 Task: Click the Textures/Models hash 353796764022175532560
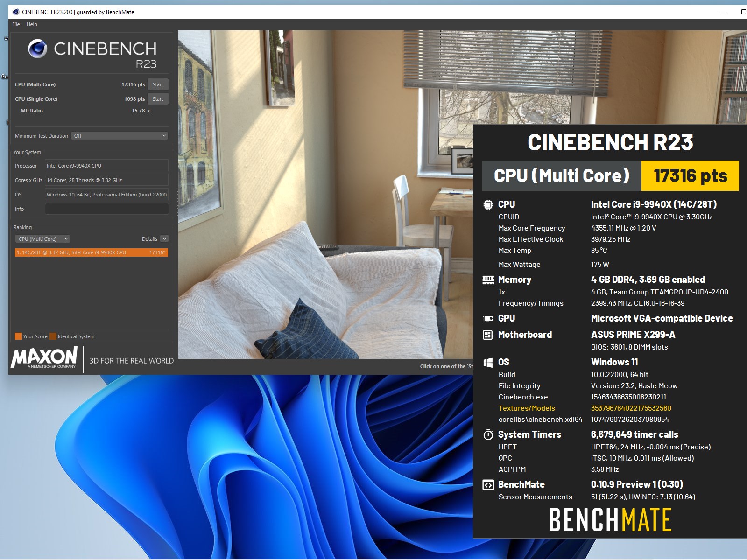pyautogui.click(x=631, y=408)
